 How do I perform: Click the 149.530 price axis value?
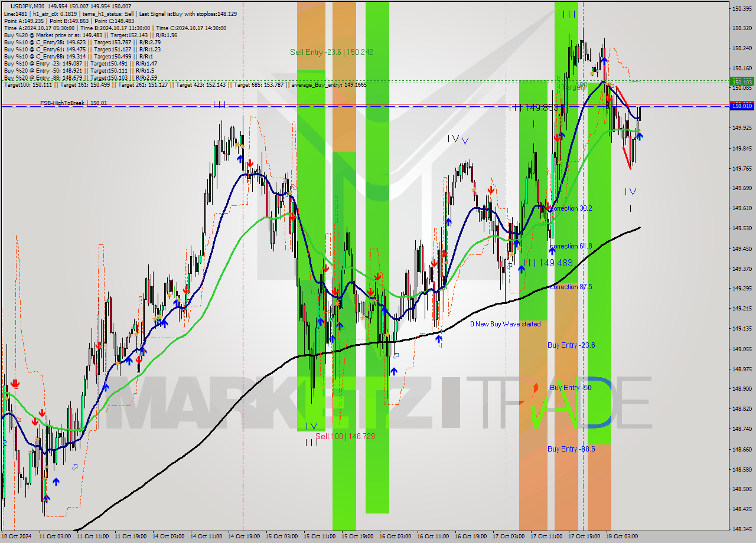(742, 228)
